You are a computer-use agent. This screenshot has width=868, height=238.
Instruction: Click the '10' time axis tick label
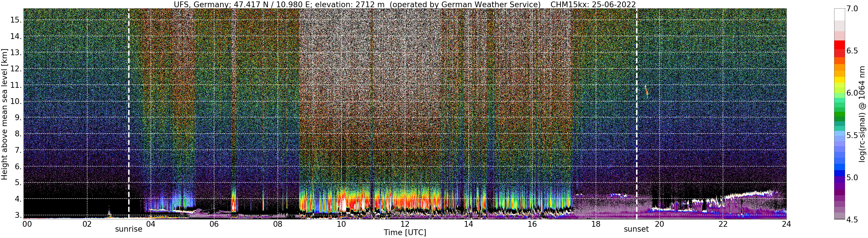(x=341, y=224)
